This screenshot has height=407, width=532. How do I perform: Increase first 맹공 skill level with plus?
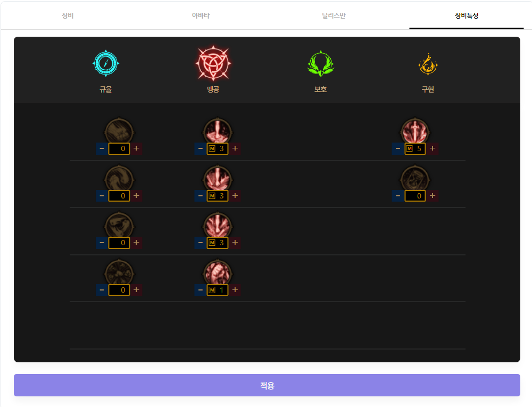point(235,148)
